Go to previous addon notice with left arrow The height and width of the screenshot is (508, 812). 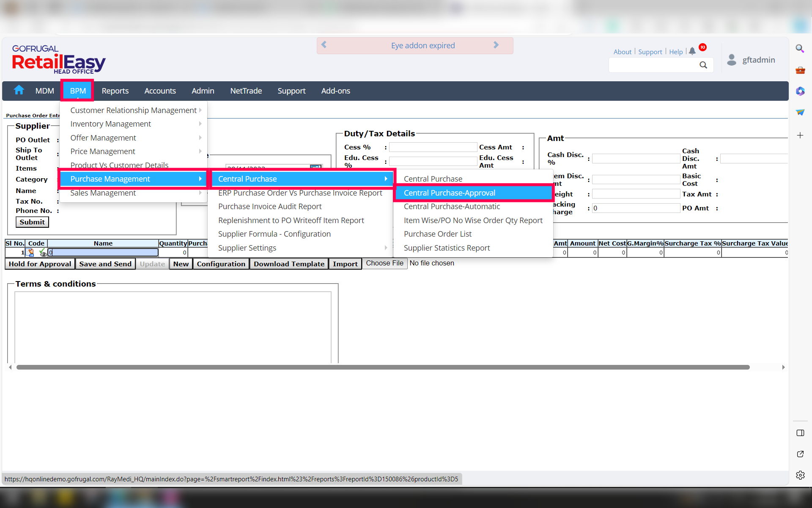click(x=324, y=45)
